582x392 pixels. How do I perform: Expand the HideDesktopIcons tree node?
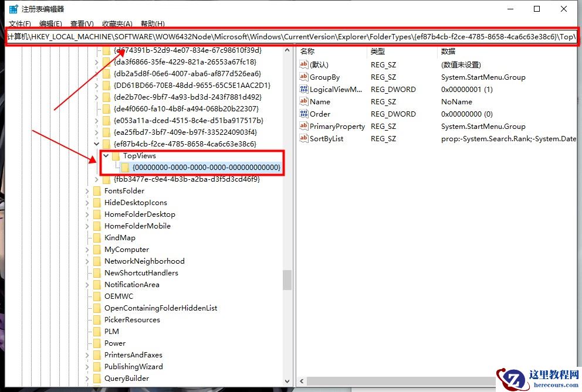click(x=89, y=202)
